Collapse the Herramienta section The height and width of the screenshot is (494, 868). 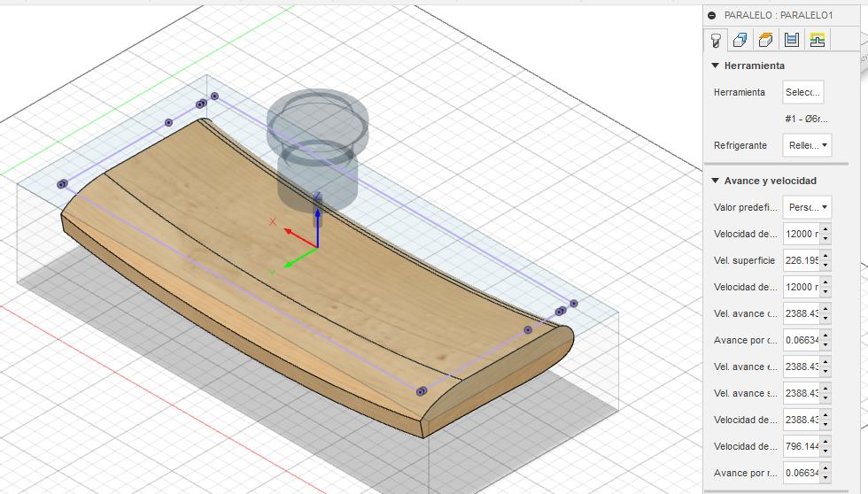[x=716, y=66]
